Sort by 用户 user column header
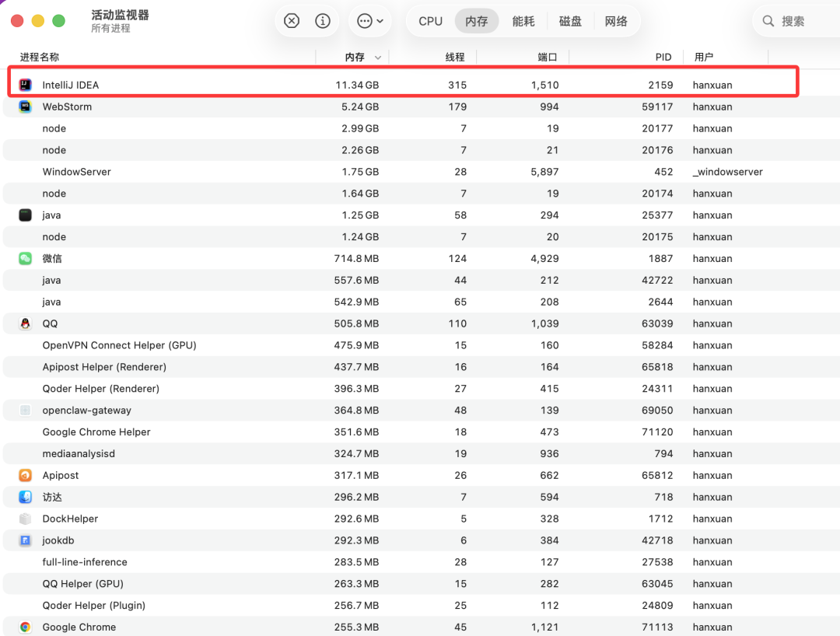Viewport: 840px width, 636px height. click(x=703, y=57)
